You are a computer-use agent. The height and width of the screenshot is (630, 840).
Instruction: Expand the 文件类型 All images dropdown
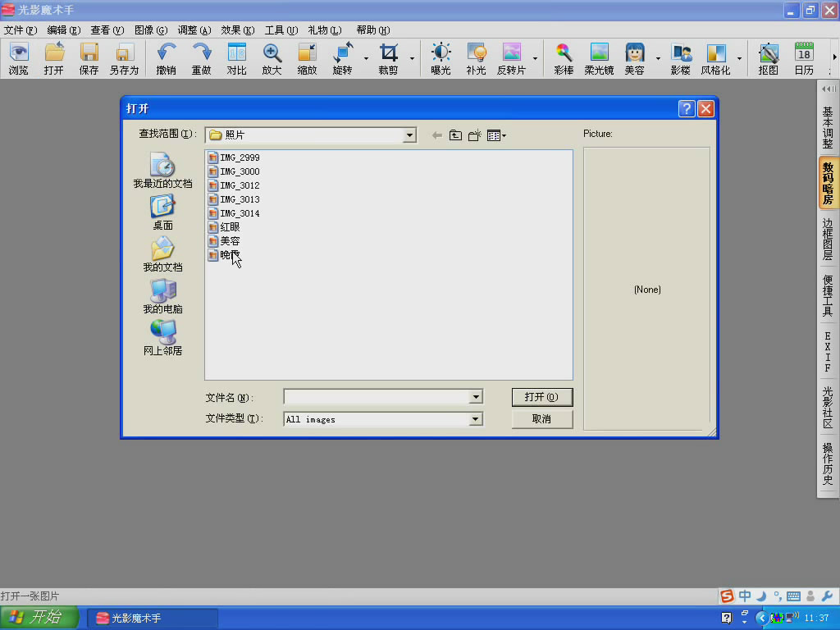475,419
